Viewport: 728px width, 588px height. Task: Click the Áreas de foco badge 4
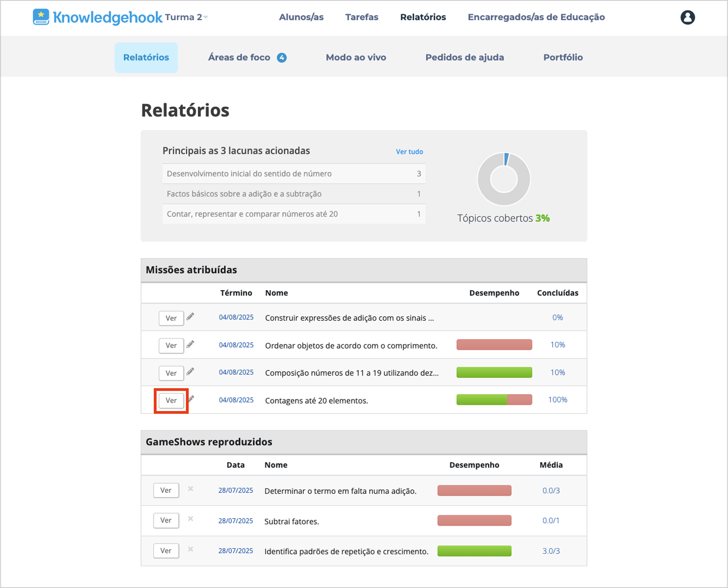(282, 58)
